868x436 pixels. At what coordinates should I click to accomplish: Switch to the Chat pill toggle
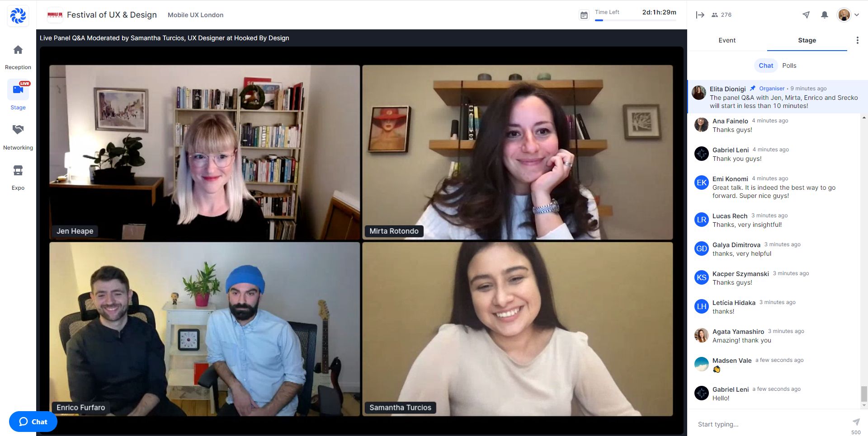point(765,66)
